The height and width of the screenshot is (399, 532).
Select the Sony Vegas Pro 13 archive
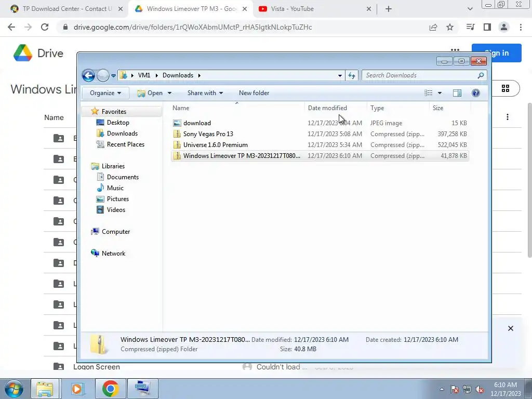[320, 134]
